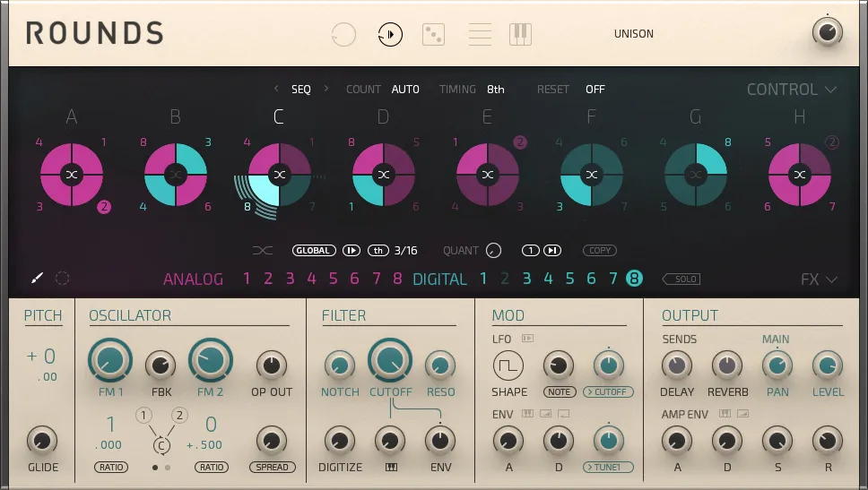The image size is (868, 490).
Task: Open the list lines icon in header
Action: [x=480, y=34]
